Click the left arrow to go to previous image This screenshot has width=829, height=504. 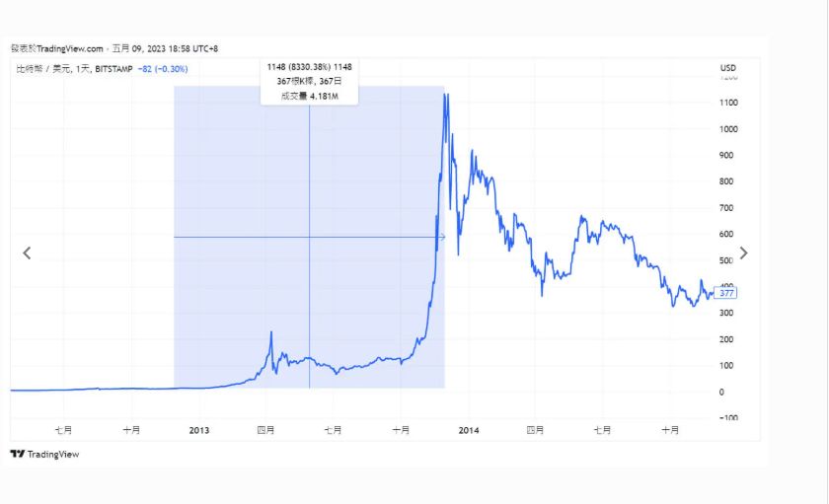27,253
